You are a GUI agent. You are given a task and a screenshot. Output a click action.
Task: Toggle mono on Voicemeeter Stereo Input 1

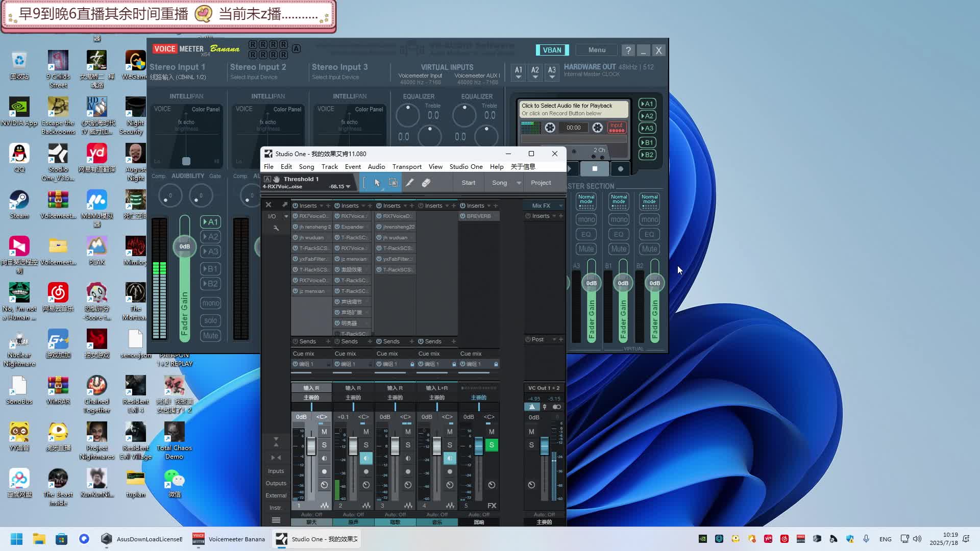[210, 303]
